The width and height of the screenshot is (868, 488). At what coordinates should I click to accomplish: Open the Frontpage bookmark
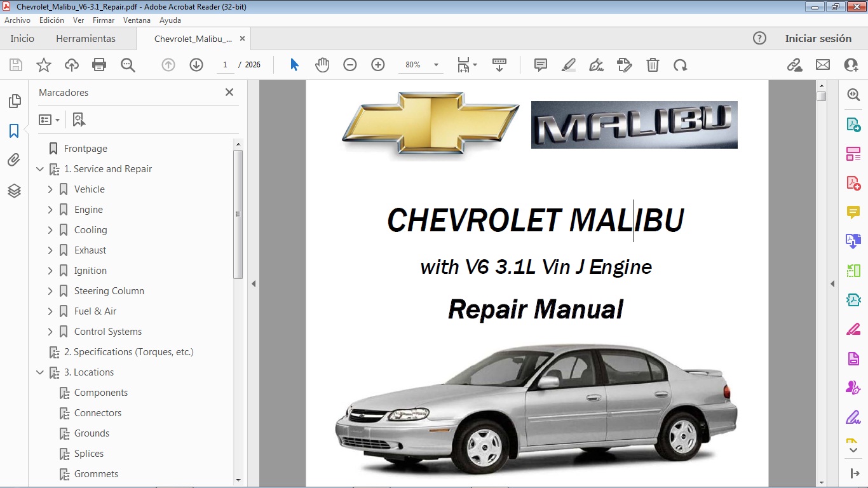(x=86, y=149)
